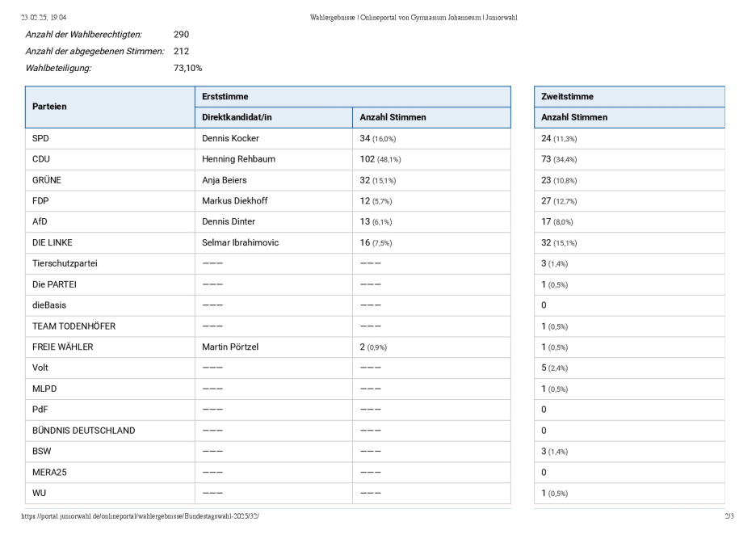Image resolution: width=756 pixels, height=534 pixels.
Task: Click the Zweitstimme table header
Action: [567, 96]
